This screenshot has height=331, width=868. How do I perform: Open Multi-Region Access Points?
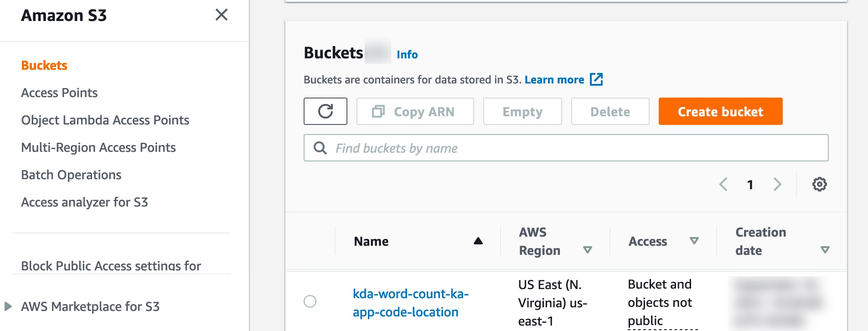[x=98, y=148]
